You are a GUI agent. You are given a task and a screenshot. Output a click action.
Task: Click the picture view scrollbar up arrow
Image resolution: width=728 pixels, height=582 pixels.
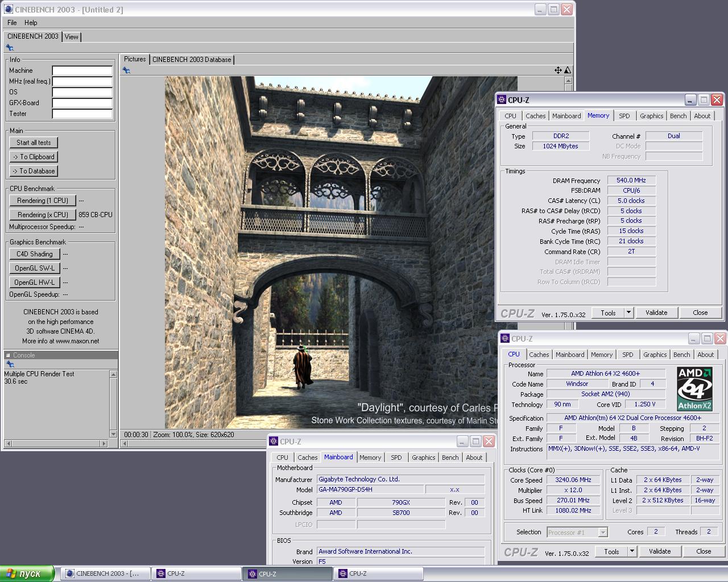[x=568, y=81]
